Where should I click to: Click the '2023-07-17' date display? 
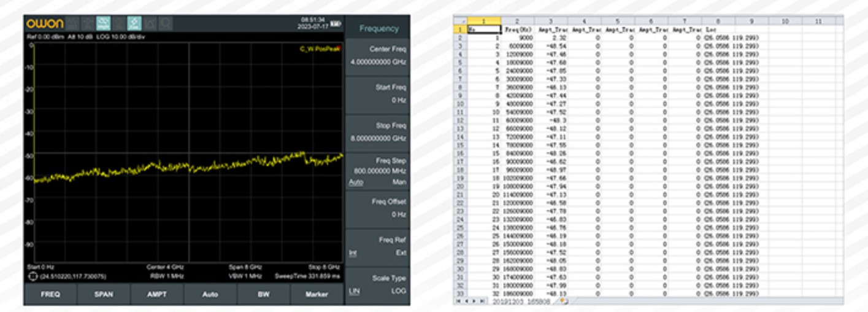tap(313, 26)
